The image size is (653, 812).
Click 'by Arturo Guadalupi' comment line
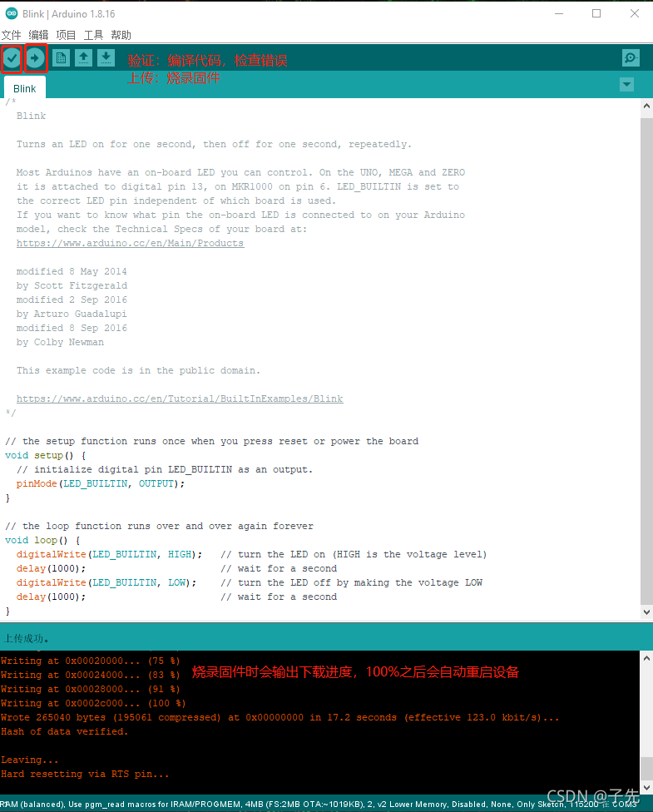click(72, 314)
